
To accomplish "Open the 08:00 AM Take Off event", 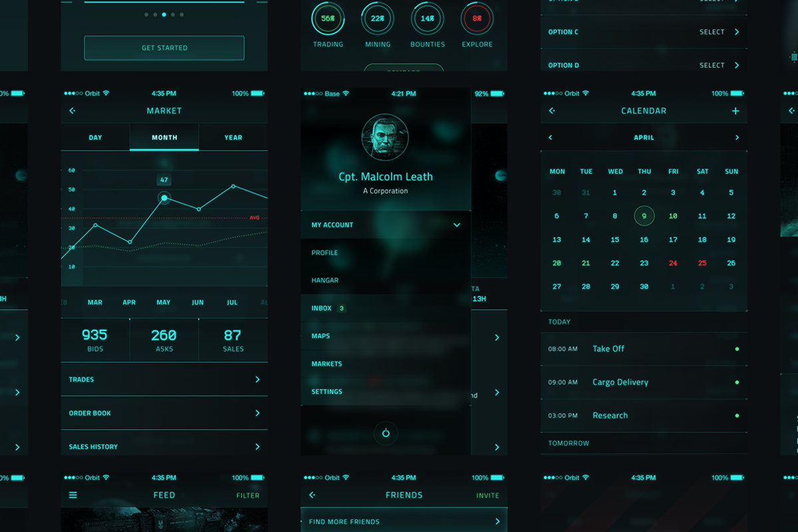I will [644, 348].
